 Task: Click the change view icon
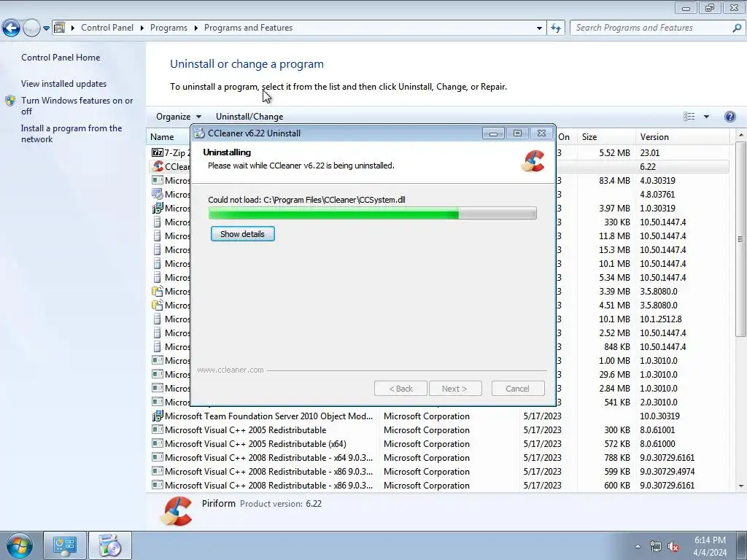pos(689,117)
